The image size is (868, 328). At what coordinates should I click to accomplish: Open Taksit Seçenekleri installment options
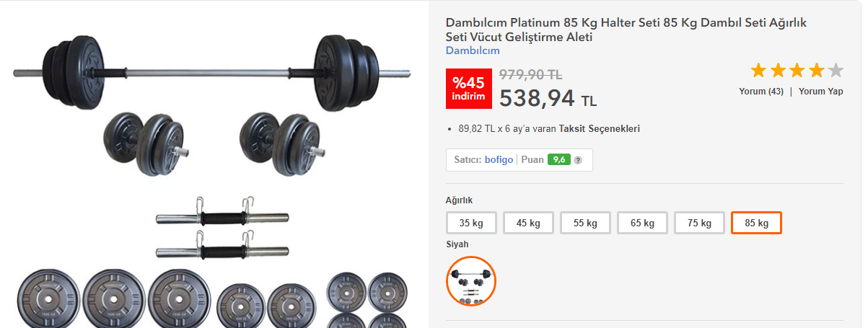pyautogui.click(x=600, y=129)
